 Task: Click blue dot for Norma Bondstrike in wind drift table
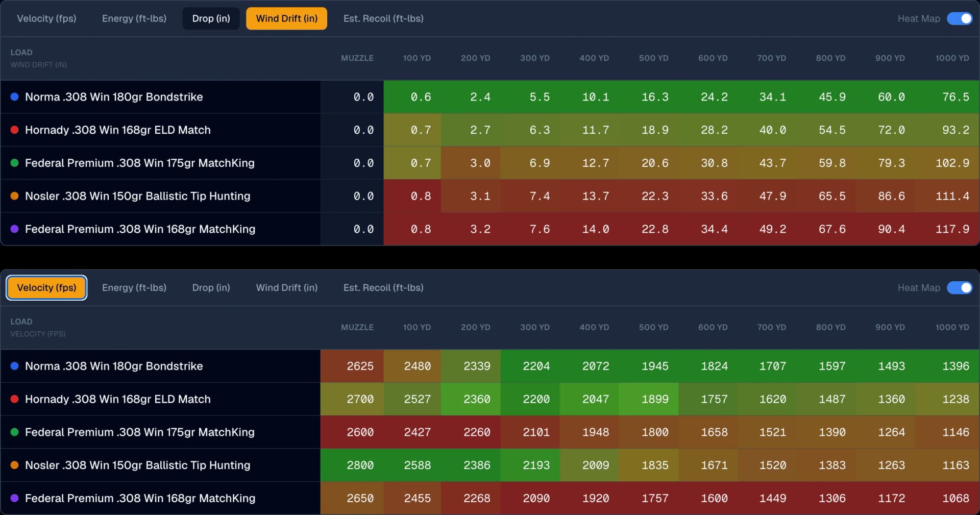[x=15, y=96]
